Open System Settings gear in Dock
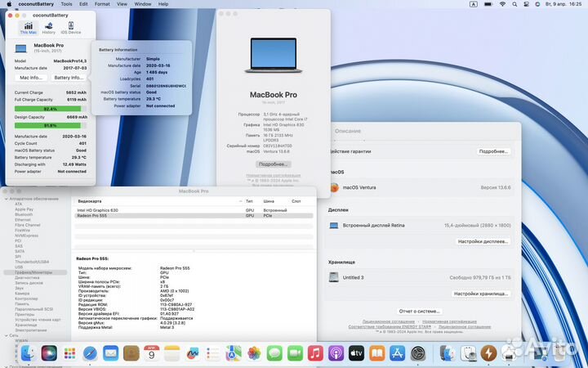588x368 pixels. point(418,353)
